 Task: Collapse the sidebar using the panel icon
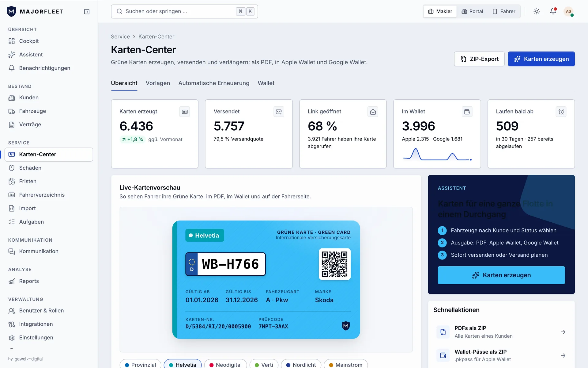coord(87,12)
